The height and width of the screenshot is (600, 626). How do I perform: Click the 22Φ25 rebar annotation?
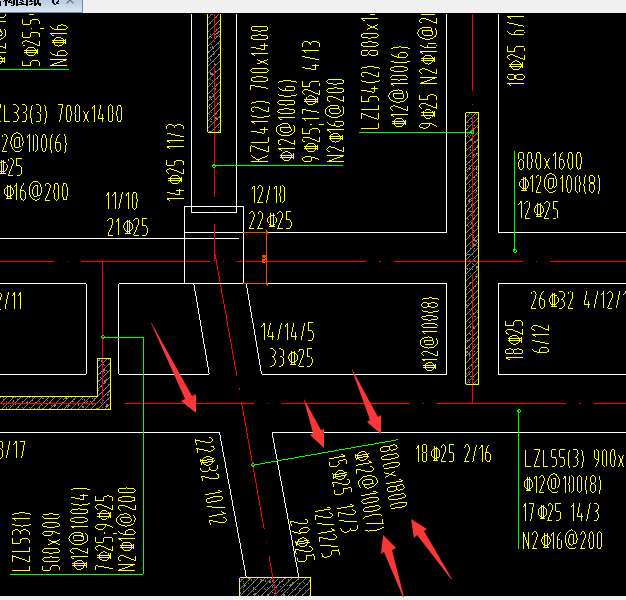coord(270,220)
